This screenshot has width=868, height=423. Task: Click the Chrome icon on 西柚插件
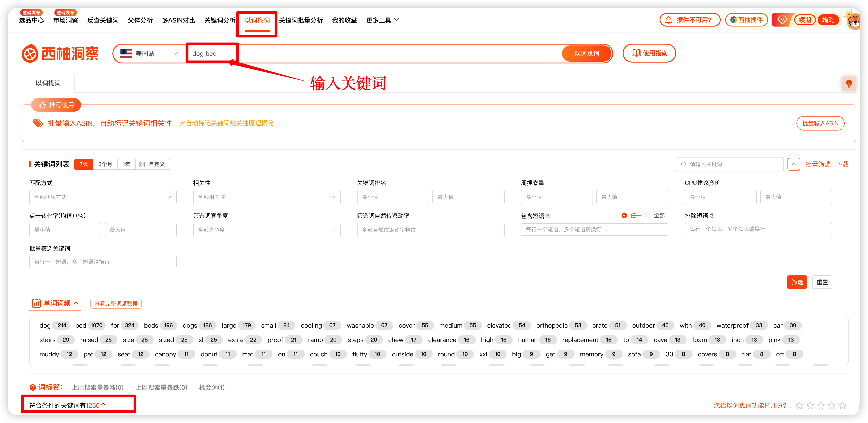click(x=733, y=20)
